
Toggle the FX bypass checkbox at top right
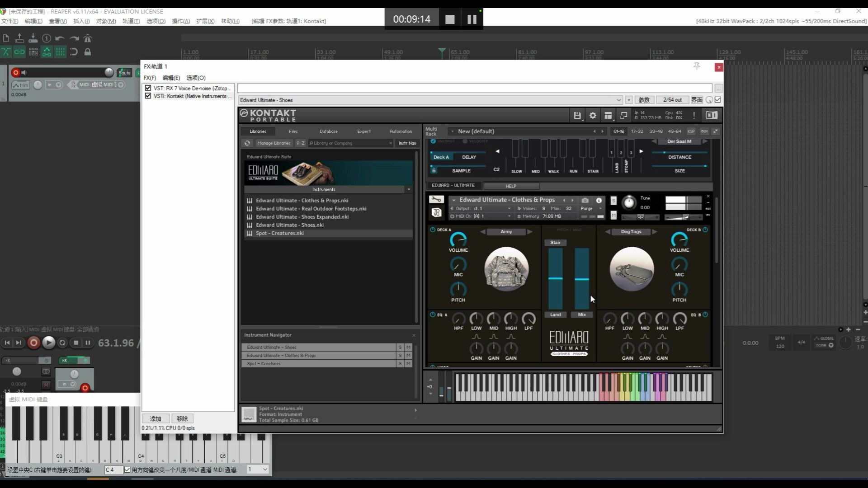point(718,100)
